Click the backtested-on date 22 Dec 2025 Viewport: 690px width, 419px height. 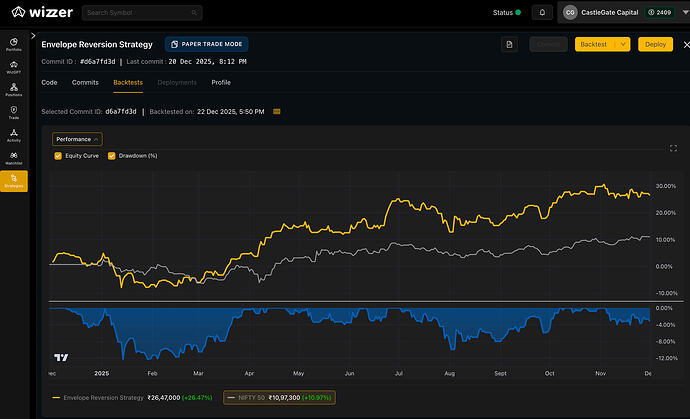point(231,112)
